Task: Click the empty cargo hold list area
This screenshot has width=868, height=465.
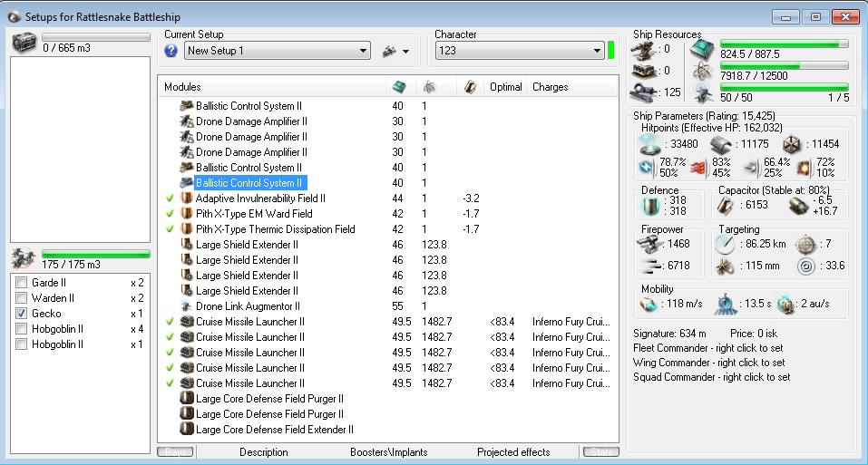Action: [x=80, y=150]
